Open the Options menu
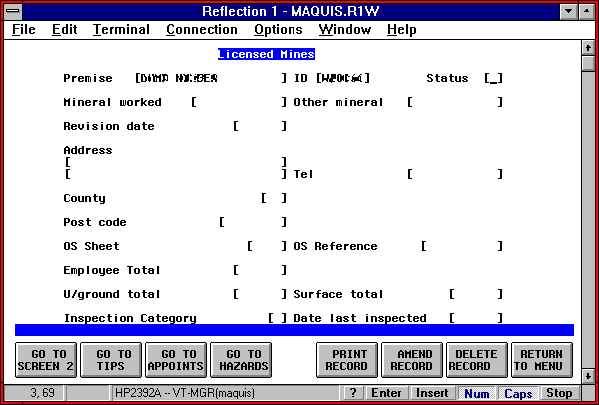Image resolution: width=599 pixels, height=405 pixels. pos(278,30)
